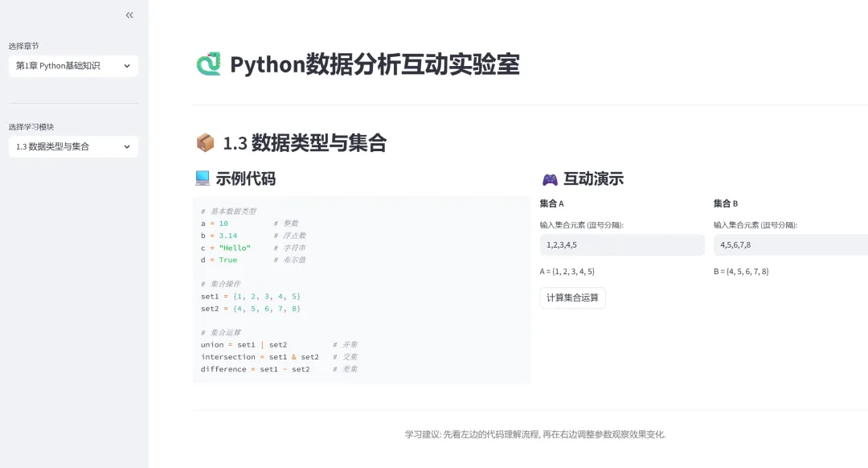Click the 互动演示 heading text

coord(593,179)
